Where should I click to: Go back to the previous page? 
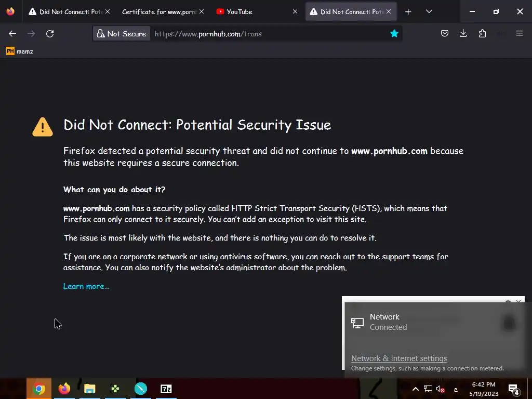pos(12,34)
